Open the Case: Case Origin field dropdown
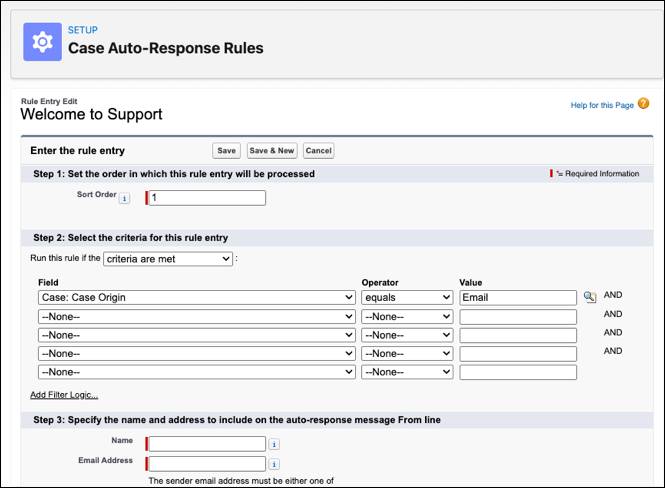This screenshot has height=488, width=665. pyautogui.click(x=197, y=298)
